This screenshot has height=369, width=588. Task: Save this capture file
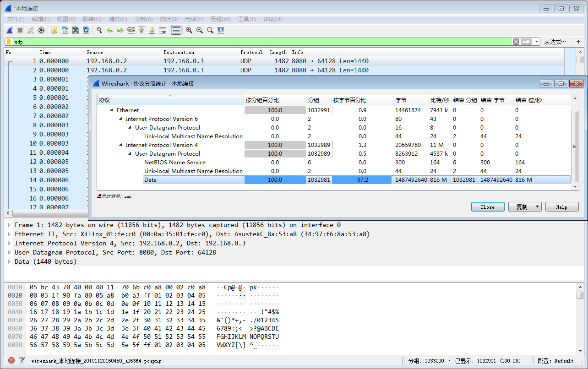(65, 30)
